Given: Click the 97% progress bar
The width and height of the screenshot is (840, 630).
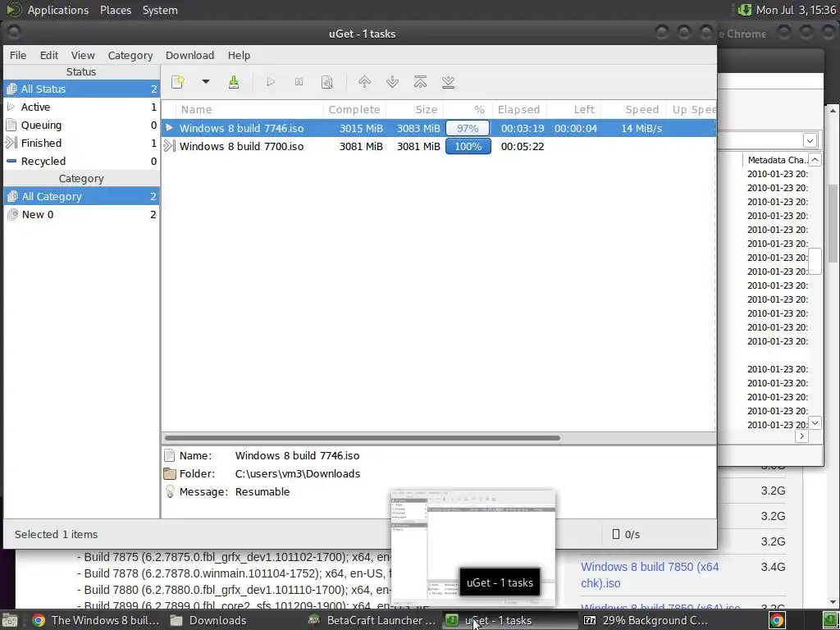Looking at the screenshot, I should pyautogui.click(x=468, y=129).
